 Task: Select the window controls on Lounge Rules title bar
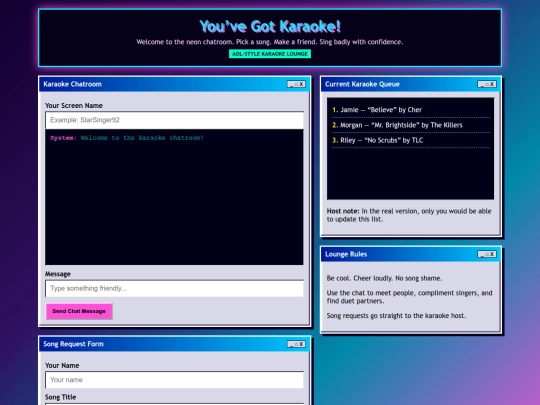487,254
